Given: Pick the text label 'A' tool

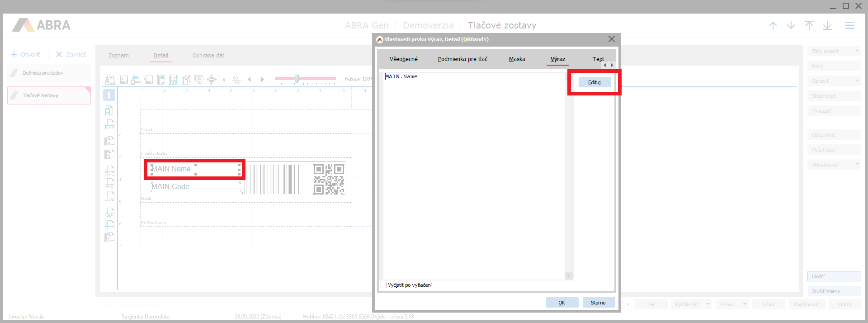Looking at the screenshot, I should (x=109, y=110).
